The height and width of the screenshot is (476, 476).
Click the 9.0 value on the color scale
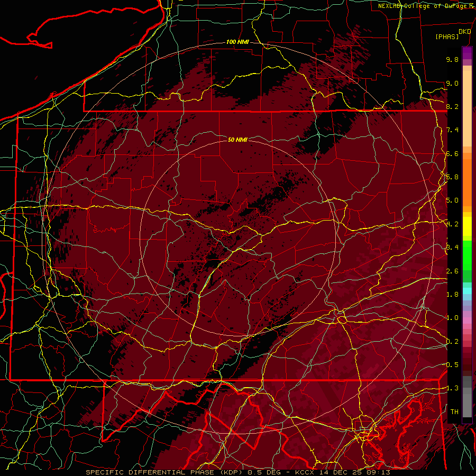(x=452, y=83)
